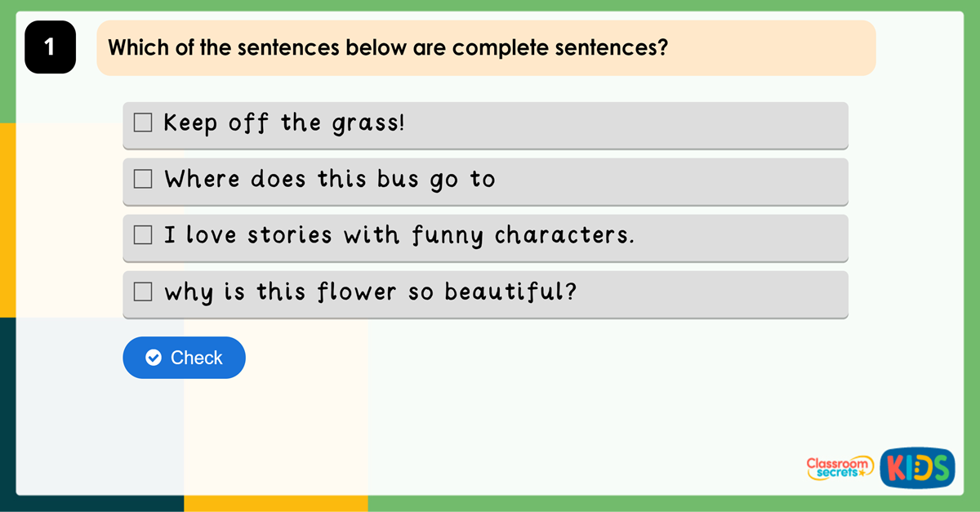Click the white checkmark icon in the Check button
980x512 pixels.
154,358
